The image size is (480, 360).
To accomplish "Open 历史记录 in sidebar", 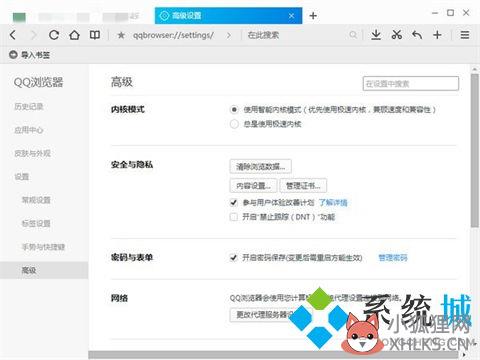I will point(29,107).
